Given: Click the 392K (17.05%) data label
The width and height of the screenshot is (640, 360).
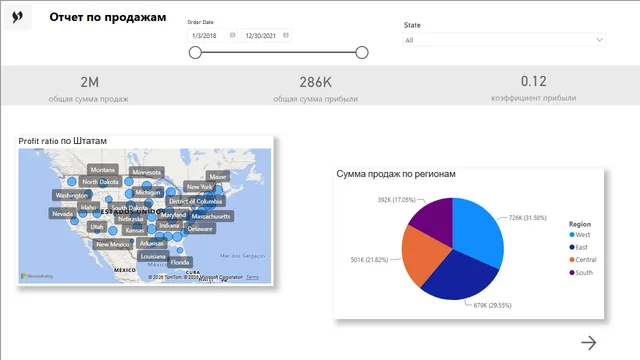Looking at the screenshot, I should 396,200.
